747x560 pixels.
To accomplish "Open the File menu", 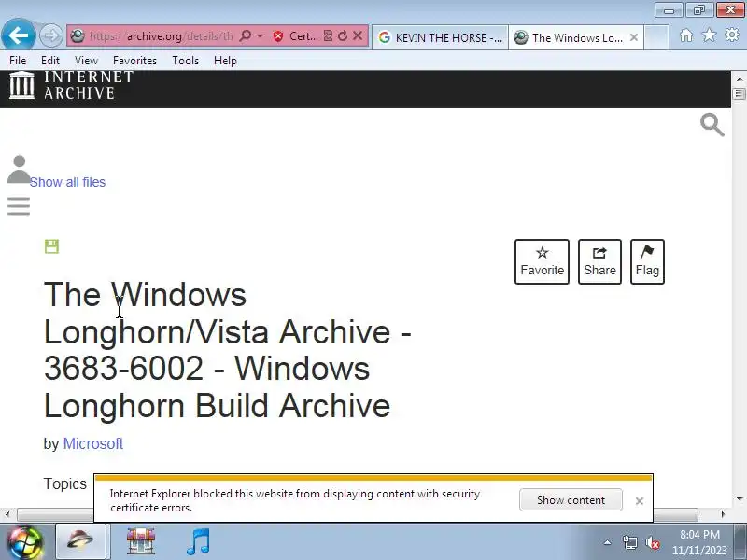I will pos(18,61).
